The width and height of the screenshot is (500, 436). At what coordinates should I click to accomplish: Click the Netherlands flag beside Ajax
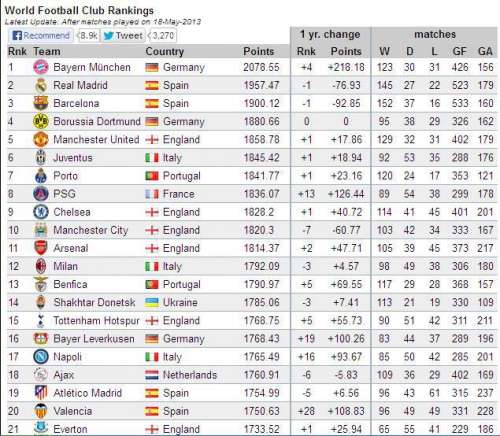click(152, 375)
